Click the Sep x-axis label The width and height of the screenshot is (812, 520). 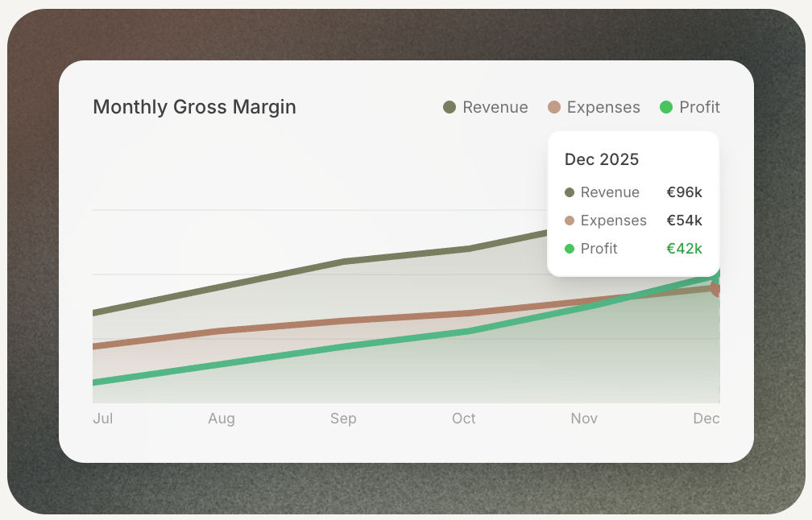[343, 419]
